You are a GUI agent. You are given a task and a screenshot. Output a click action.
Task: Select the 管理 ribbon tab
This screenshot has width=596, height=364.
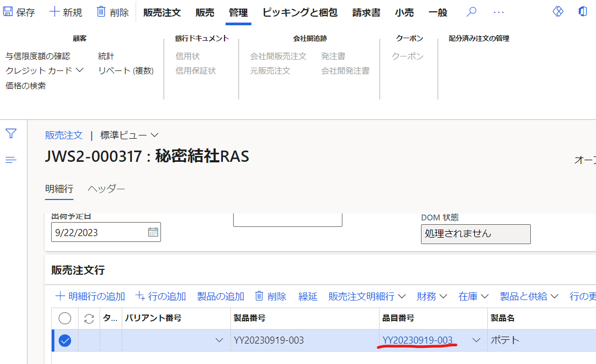coord(239,12)
